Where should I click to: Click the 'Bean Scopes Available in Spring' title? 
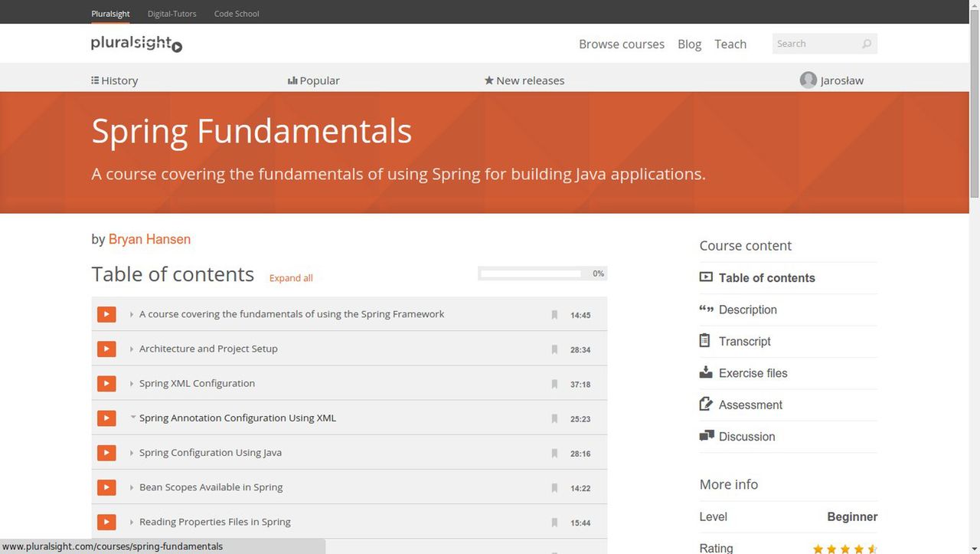[211, 487]
